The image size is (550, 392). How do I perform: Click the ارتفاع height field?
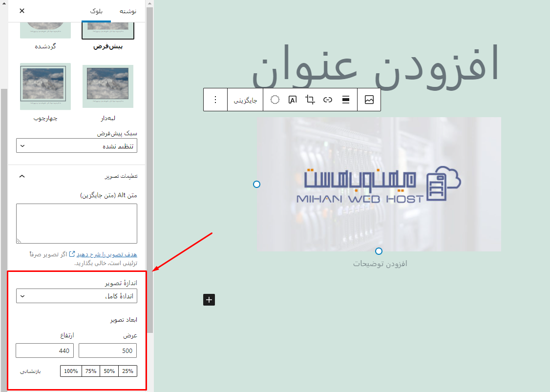tap(44, 351)
